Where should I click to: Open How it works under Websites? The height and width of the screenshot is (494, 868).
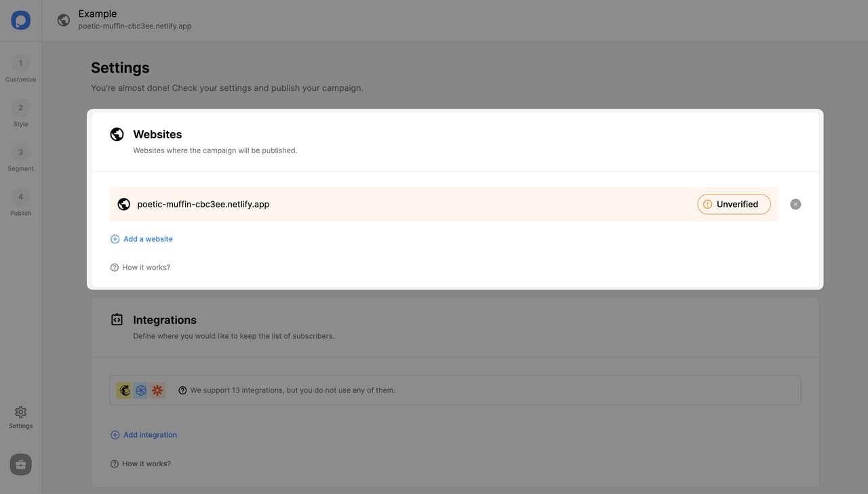click(x=140, y=266)
